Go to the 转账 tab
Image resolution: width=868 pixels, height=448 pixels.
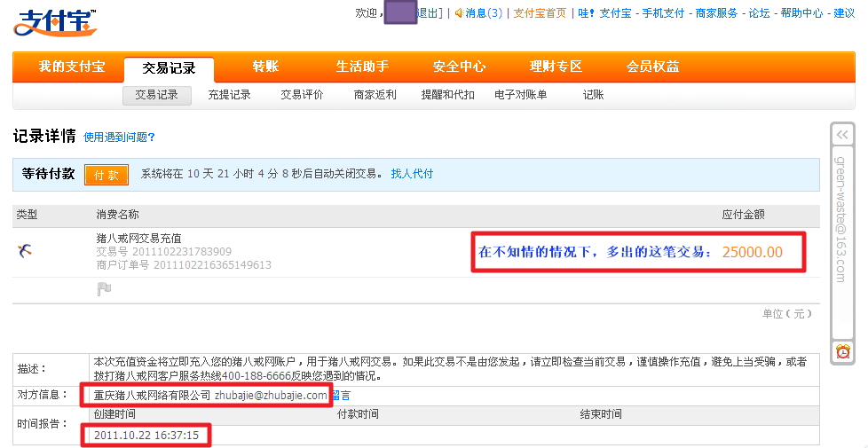[265, 67]
